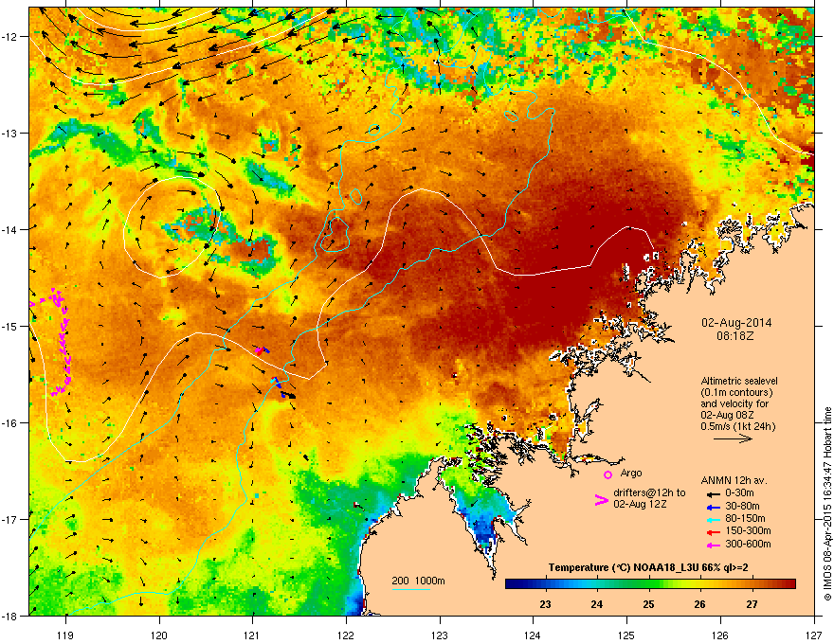Click the colorbar tick label '24'

tap(597, 604)
